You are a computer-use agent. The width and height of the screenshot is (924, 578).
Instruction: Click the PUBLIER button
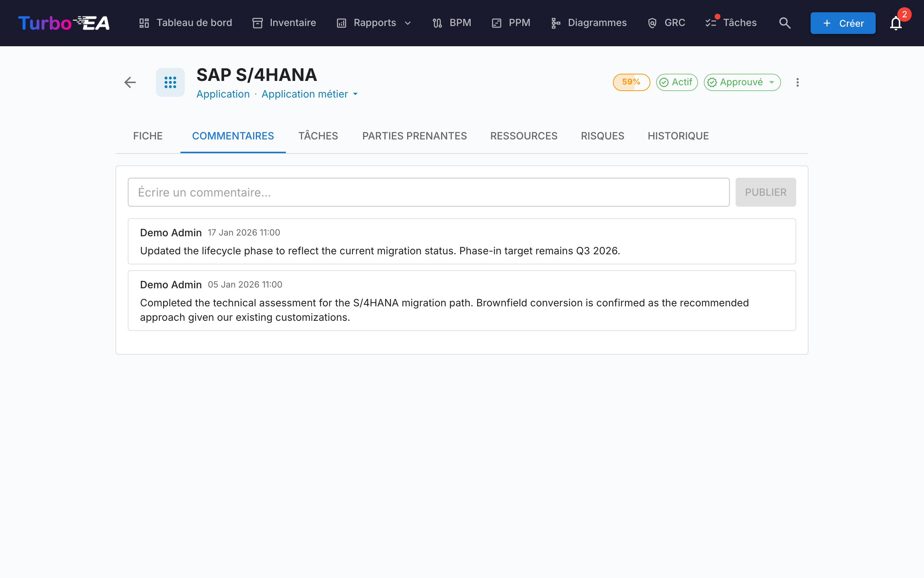click(x=766, y=192)
